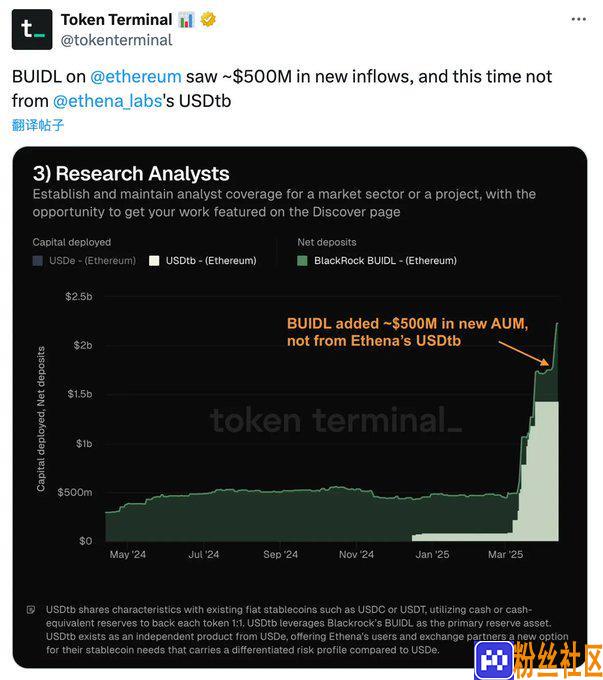Image resolution: width=603 pixels, height=680 pixels.
Task: Click the note icon beside USDtb description
Action: [x=31, y=610]
